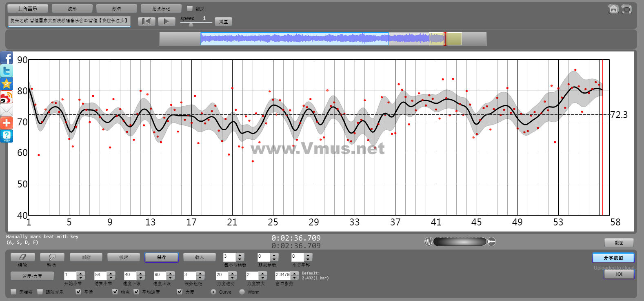Share via the Weibo sidebar icon
644x301 pixels.
click(x=7, y=97)
